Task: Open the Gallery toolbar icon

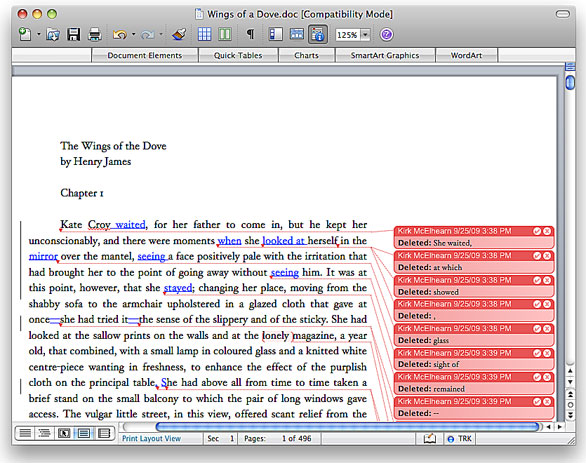Action: 296,34
